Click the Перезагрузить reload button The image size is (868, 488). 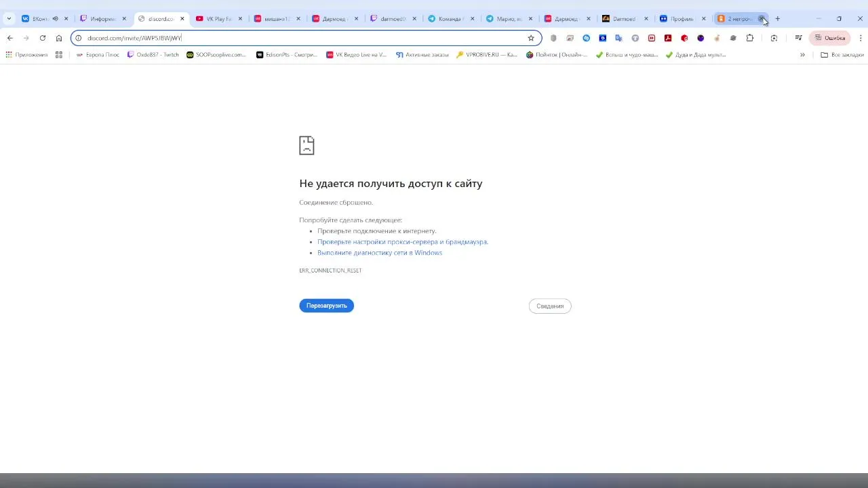tap(327, 306)
